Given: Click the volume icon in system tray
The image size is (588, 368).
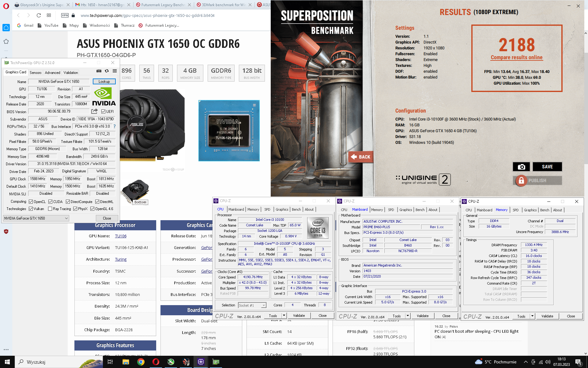Looking at the screenshot, I should tap(548, 362).
